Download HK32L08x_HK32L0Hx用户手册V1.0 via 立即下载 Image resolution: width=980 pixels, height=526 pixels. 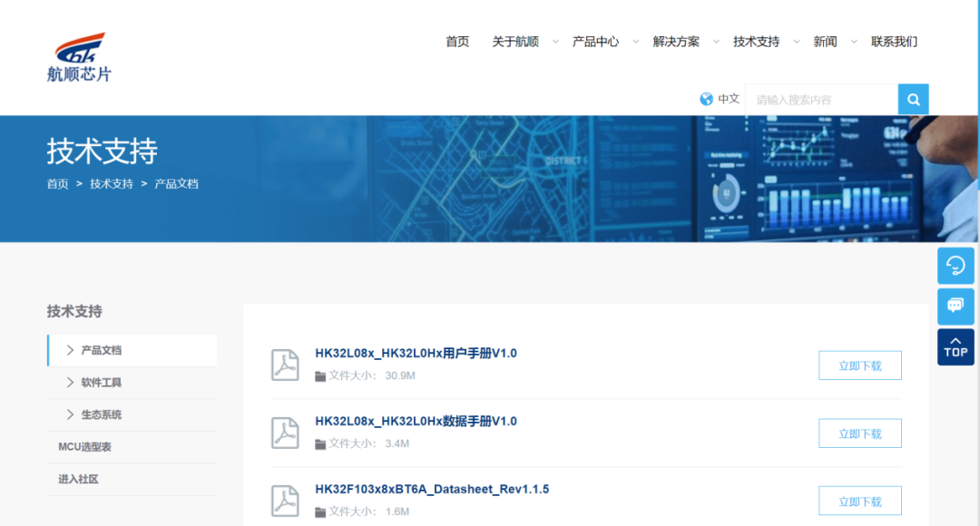(x=859, y=365)
